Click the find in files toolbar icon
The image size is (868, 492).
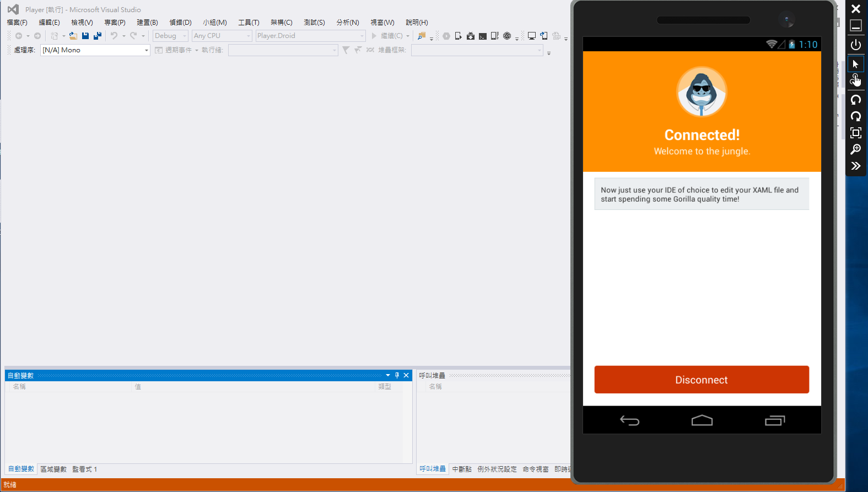[x=422, y=36]
